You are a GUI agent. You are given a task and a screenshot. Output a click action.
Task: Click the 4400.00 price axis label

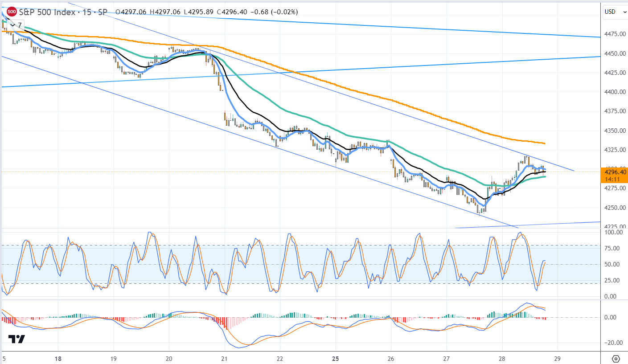pyautogui.click(x=615, y=92)
